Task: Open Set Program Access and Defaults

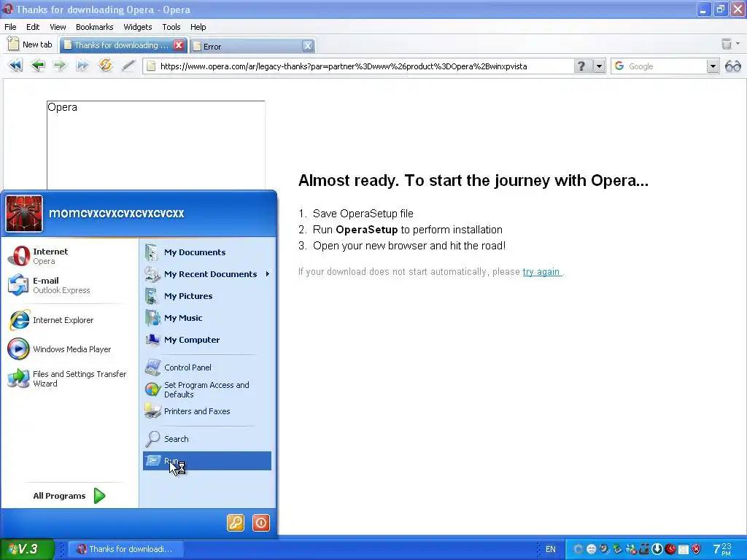Action: click(x=207, y=389)
